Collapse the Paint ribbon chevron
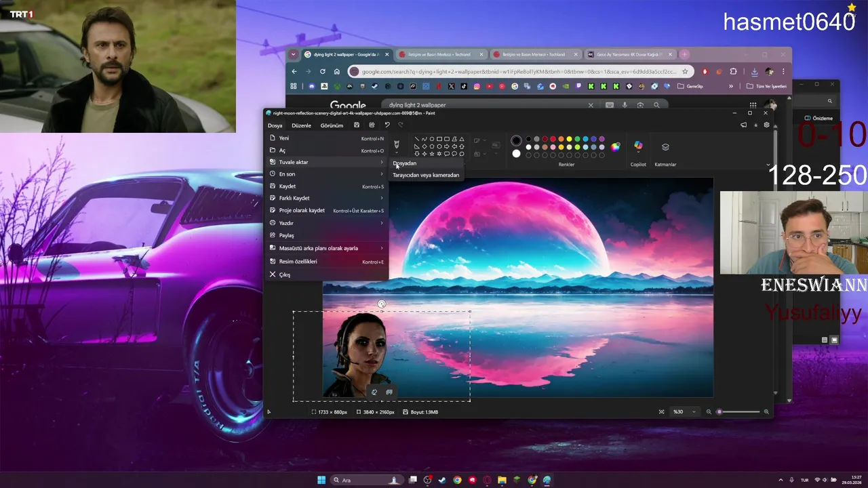The width and height of the screenshot is (868, 488). click(768, 165)
